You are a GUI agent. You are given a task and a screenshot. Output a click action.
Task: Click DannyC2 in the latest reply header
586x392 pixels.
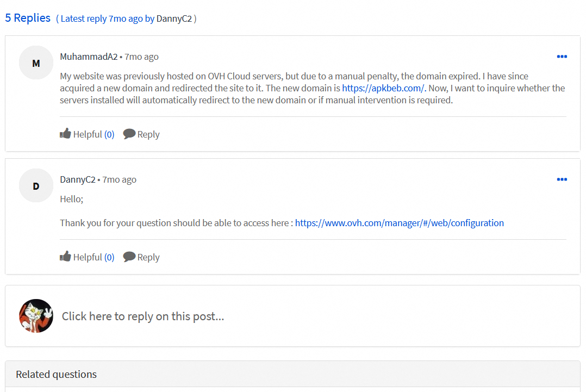click(x=174, y=18)
